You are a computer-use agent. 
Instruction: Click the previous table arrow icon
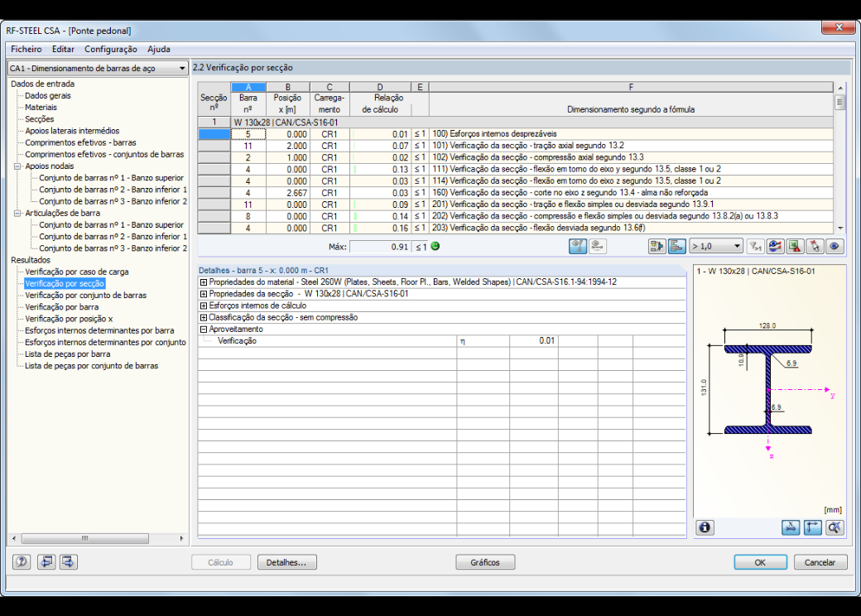pos(46,561)
